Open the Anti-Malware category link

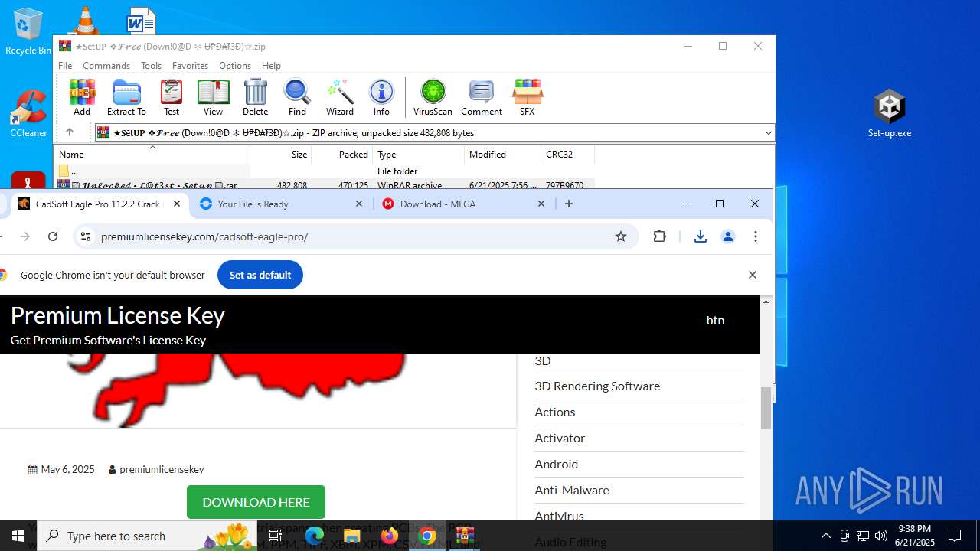pos(572,490)
